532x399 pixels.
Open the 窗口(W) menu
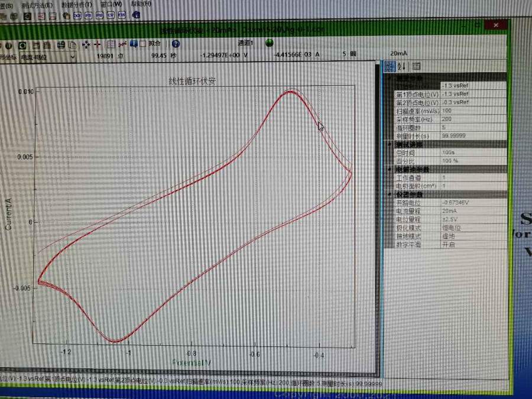click(x=111, y=4)
